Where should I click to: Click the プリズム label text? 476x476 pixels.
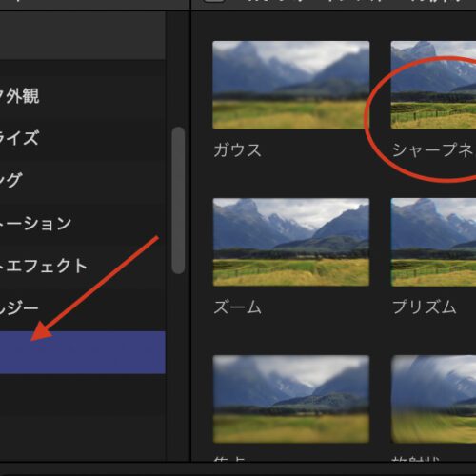pos(425,307)
